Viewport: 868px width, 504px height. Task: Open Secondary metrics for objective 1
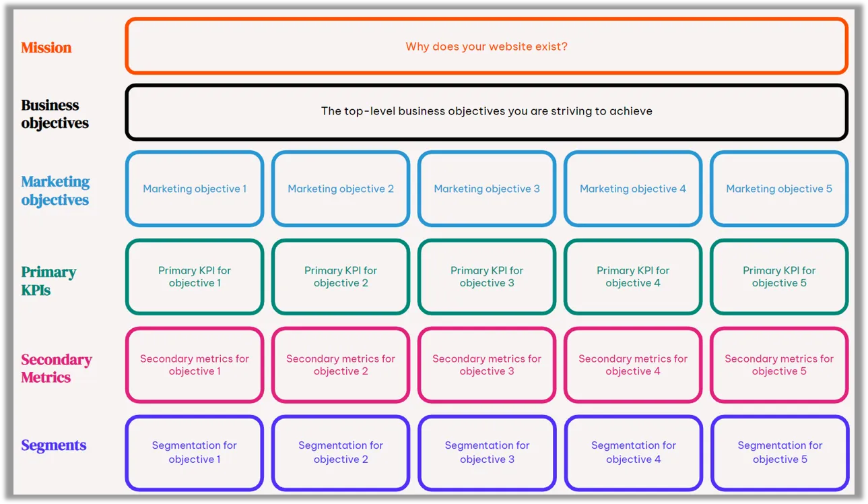[195, 365]
